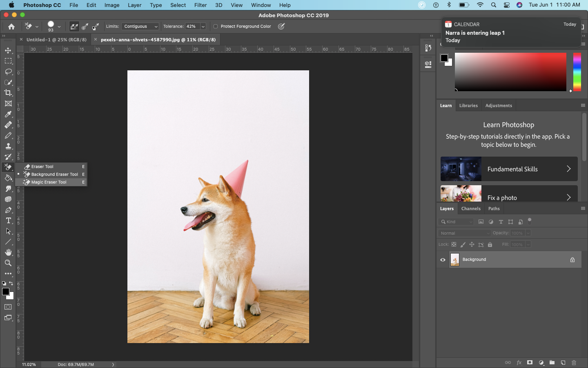Select the Zoom tool
Screen dimensions: 588x368
pos(8,263)
